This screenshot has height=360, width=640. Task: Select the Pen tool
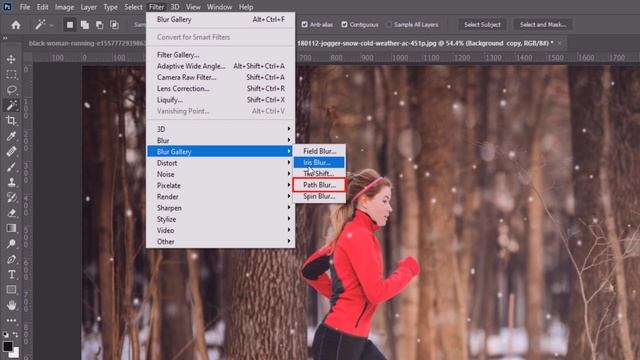click(11, 259)
